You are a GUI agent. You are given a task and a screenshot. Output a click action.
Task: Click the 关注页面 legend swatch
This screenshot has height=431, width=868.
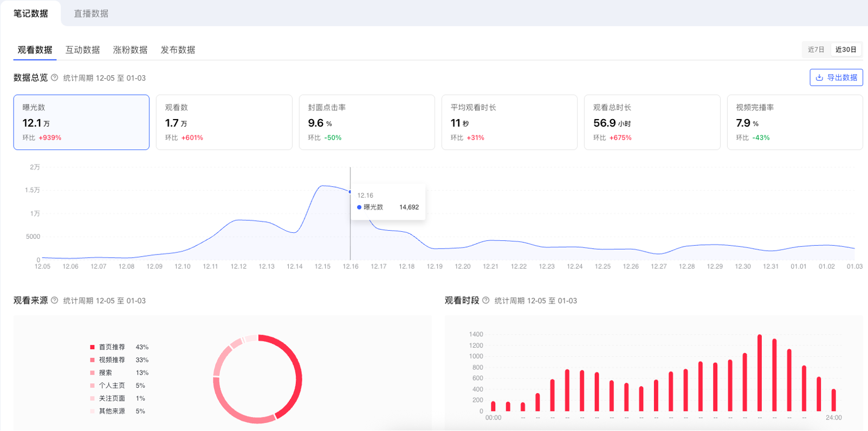click(x=92, y=399)
